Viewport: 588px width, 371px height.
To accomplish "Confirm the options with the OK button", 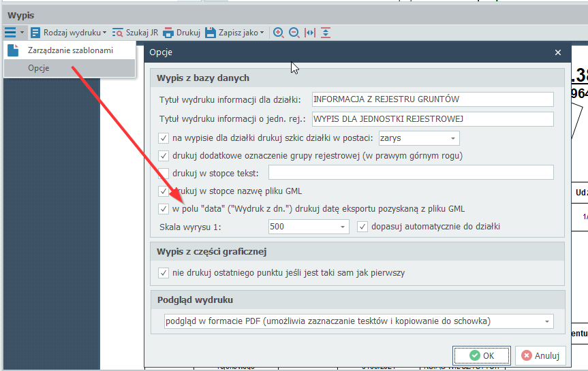I will pos(481,355).
